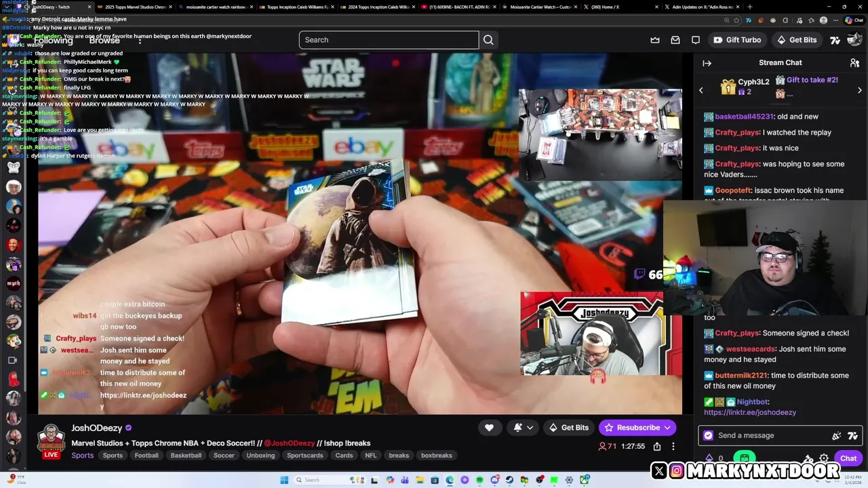Switch to the moissanite cartier watch rainbow tab
Screen dimensions: 868x488
tap(214, 7)
